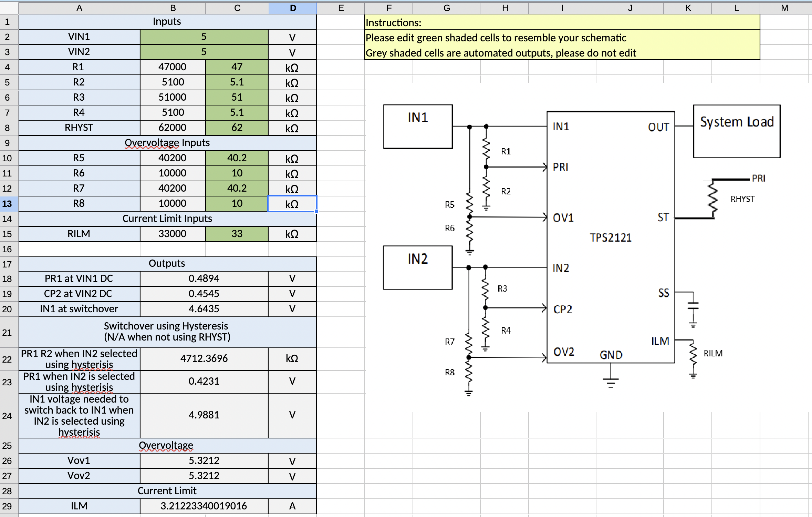Click the RHYST computed value 62000
Screen dimensions: 812x517
[x=173, y=128]
